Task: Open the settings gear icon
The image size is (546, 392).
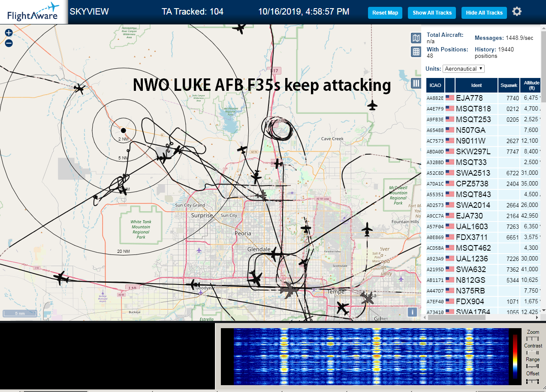Action: coord(517,12)
